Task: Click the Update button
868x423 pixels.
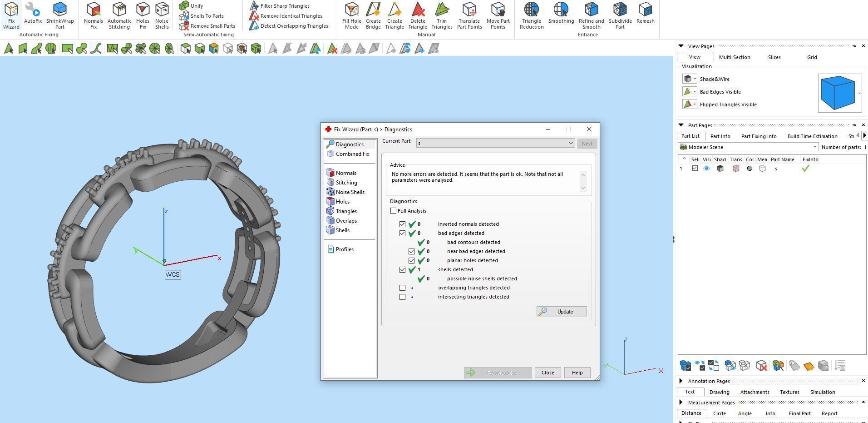Action: point(562,312)
